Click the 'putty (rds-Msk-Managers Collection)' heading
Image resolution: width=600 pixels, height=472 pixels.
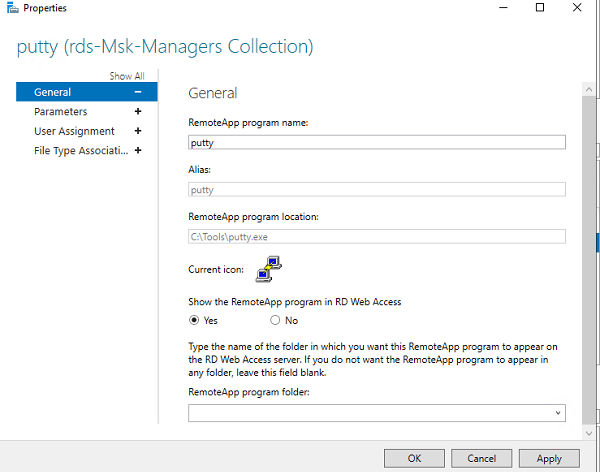pos(165,47)
